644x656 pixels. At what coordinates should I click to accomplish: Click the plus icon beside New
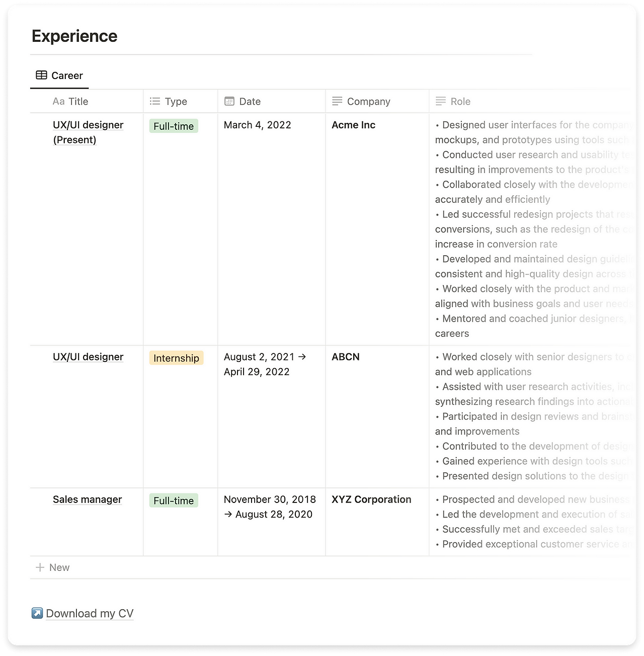(x=40, y=567)
